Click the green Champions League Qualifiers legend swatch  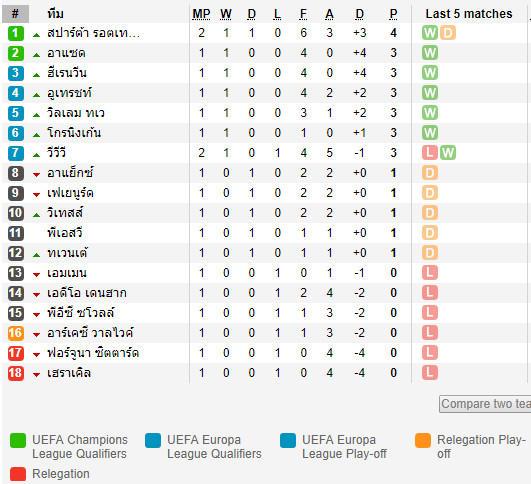18,440
